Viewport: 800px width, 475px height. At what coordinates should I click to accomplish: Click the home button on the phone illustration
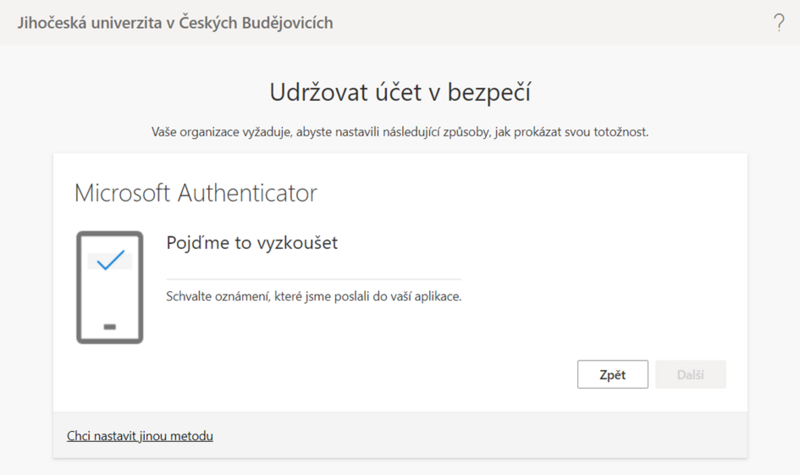pyautogui.click(x=110, y=326)
